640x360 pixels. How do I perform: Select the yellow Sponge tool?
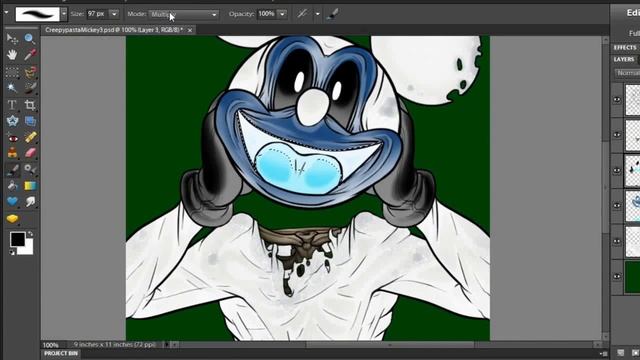12,219
